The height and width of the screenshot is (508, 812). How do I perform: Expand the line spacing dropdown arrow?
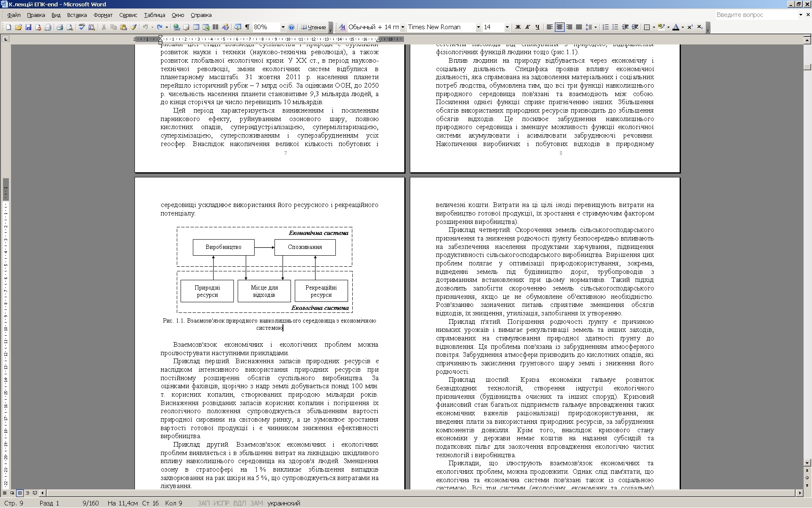[x=595, y=27]
